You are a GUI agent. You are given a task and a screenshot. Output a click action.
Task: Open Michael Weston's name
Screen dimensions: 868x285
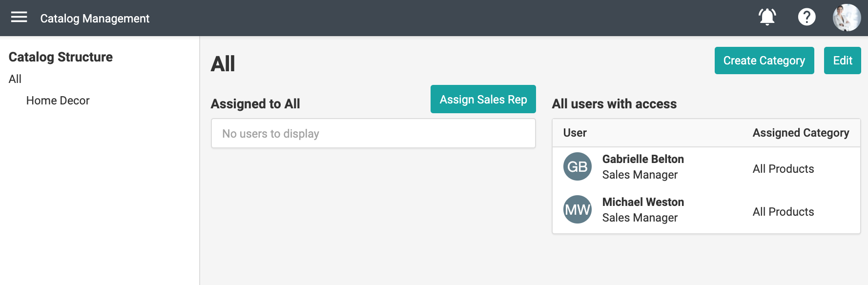(x=643, y=202)
